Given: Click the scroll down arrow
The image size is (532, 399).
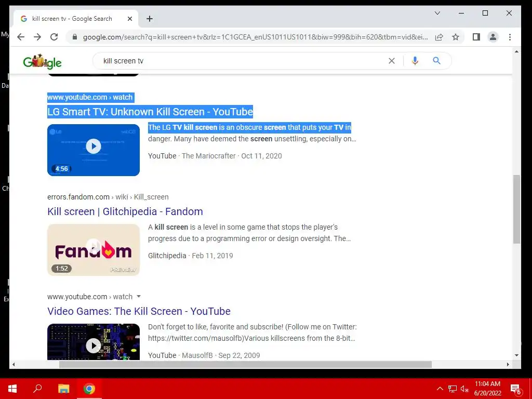Looking at the screenshot, I should [x=516, y=355].
